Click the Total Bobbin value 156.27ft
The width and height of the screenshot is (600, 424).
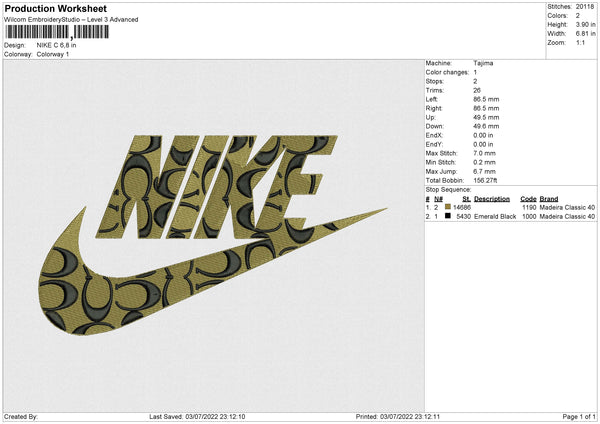tap(485, 181)
